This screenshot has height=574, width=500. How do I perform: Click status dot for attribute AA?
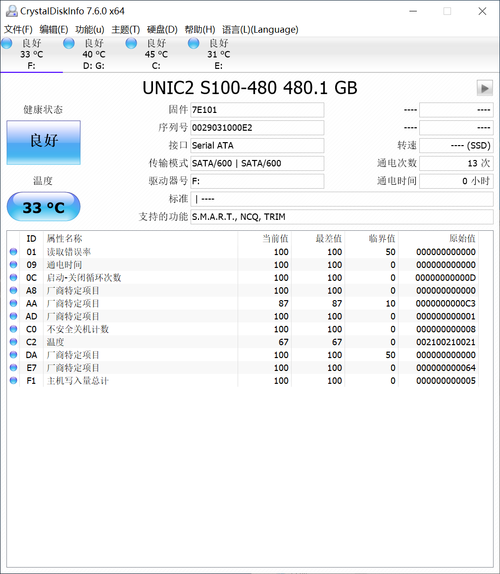tap(14, 303)
